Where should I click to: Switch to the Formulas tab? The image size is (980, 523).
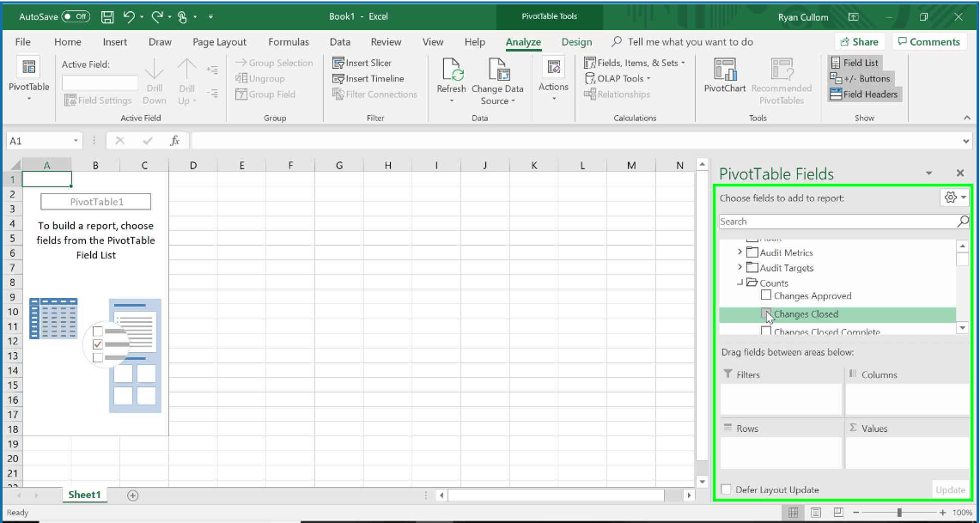[288, 42]
